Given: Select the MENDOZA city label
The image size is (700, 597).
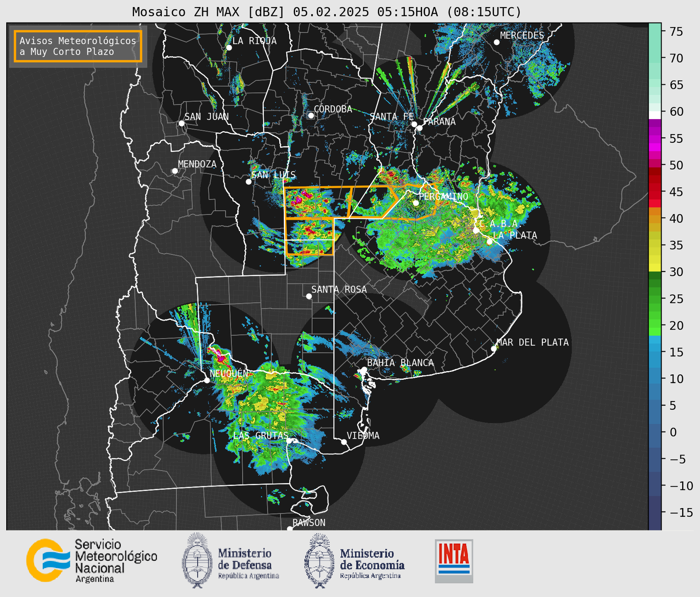Looking at the screenshot, I should click(197, 164).
